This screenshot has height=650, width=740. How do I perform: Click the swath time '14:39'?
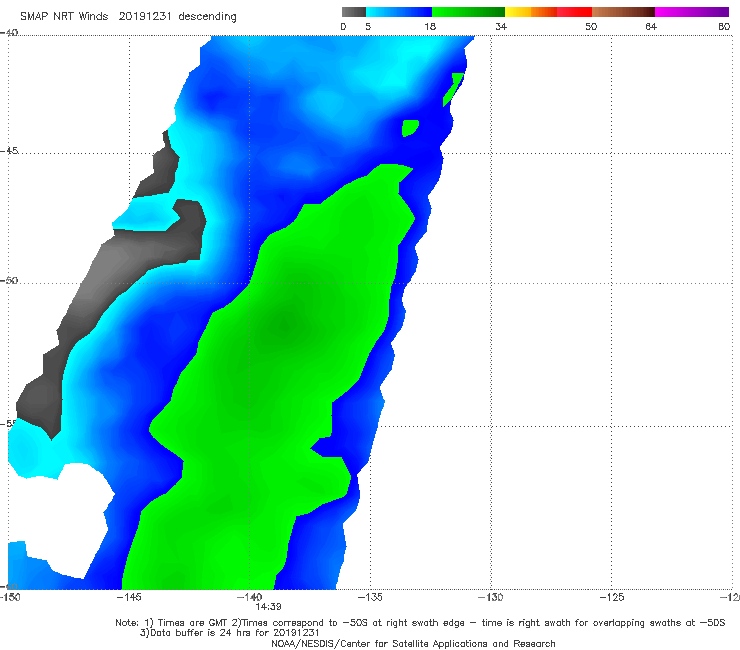click(x=268, y=607)
